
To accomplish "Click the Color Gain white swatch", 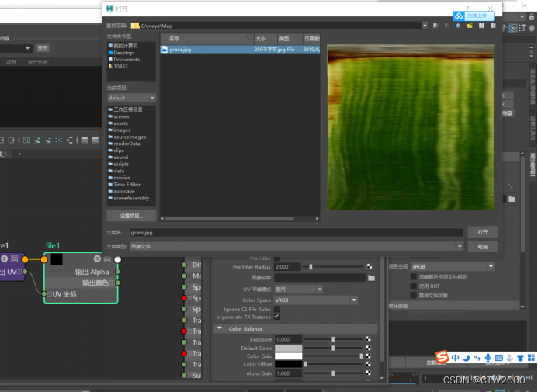I will (x=288, y=356).
